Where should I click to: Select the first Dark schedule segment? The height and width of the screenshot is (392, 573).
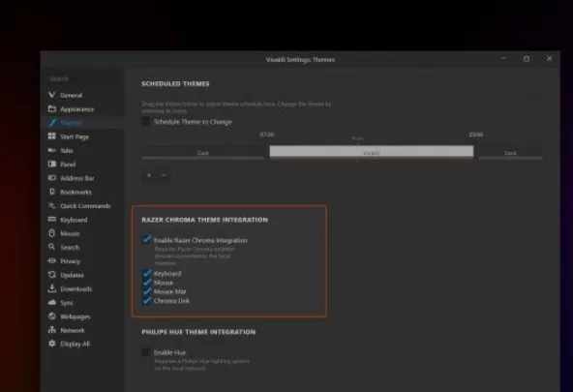coord(203,152)
